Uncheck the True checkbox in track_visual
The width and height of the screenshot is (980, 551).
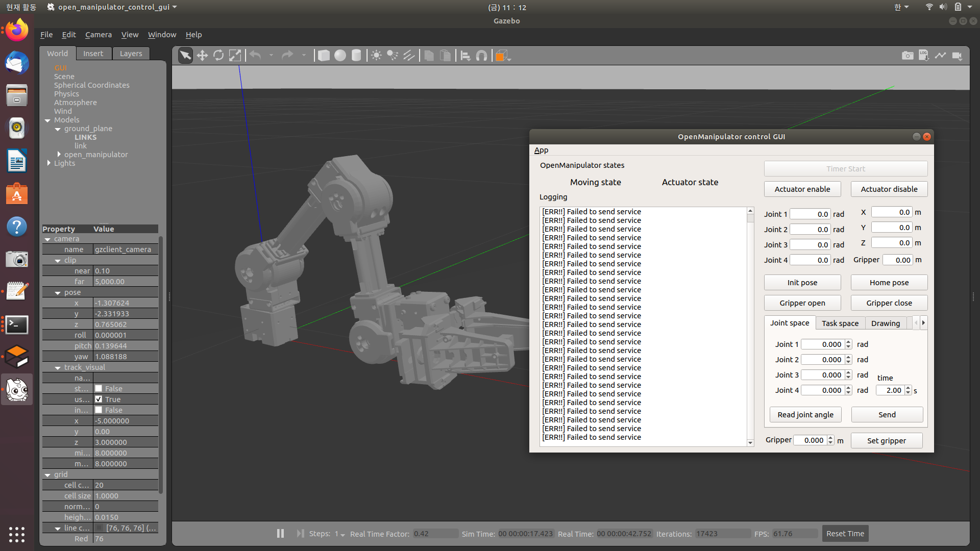[99, 399]
